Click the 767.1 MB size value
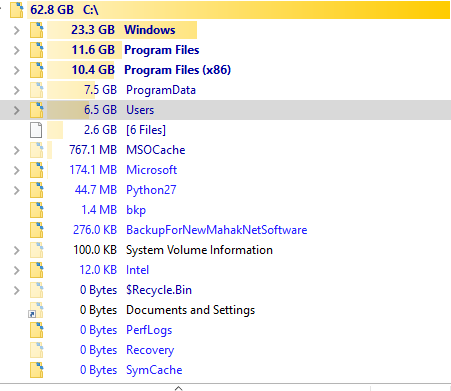 click(x=93, y=150)
